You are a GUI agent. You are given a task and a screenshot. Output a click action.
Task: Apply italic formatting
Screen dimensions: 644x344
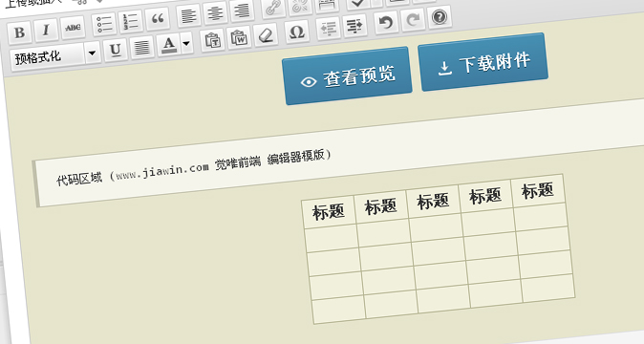[x=46, y=30]
